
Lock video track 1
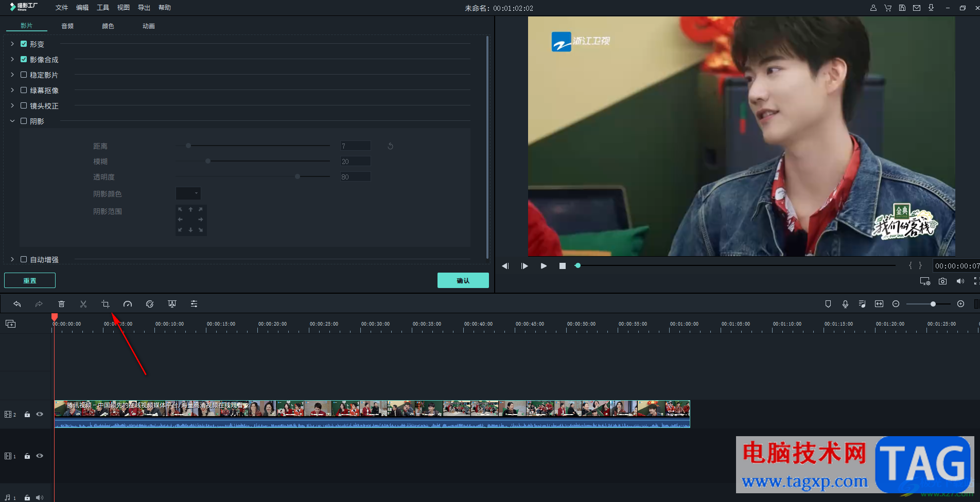27,456
